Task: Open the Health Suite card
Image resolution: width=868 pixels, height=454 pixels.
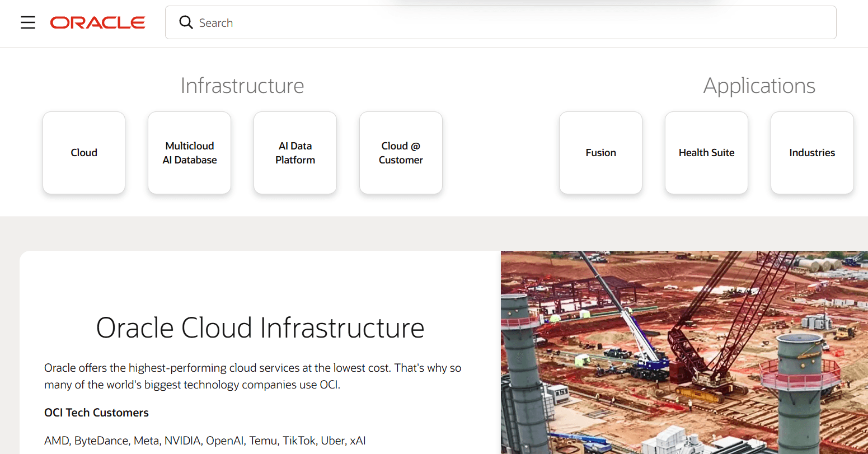Action: pyautogui.click(x=706, y=153)
